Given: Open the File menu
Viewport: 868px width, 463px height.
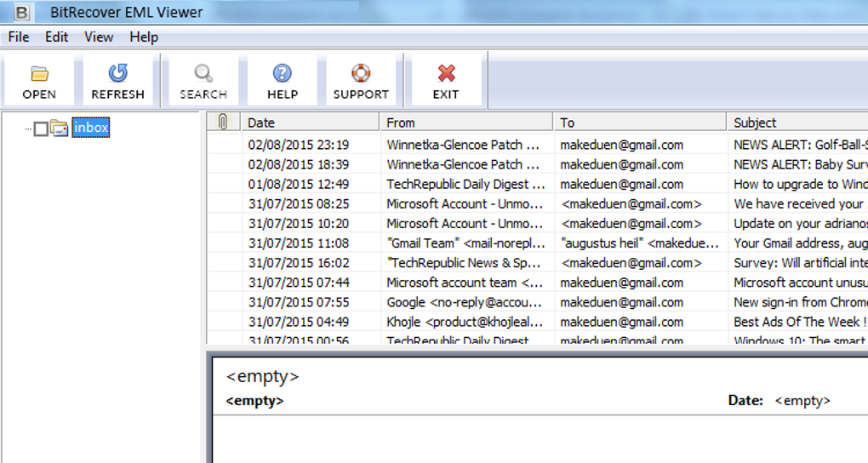Looking at the screenshot, I should click(19, 37).
